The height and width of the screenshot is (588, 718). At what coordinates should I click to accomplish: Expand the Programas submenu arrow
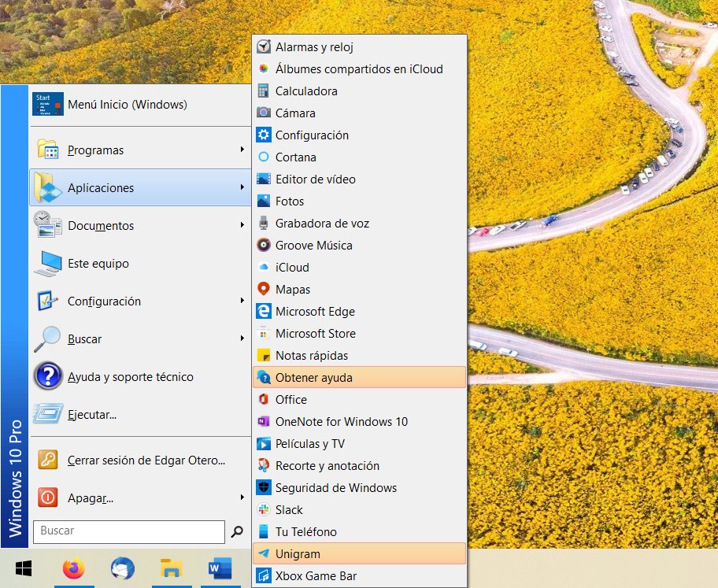tap(242, 150)
